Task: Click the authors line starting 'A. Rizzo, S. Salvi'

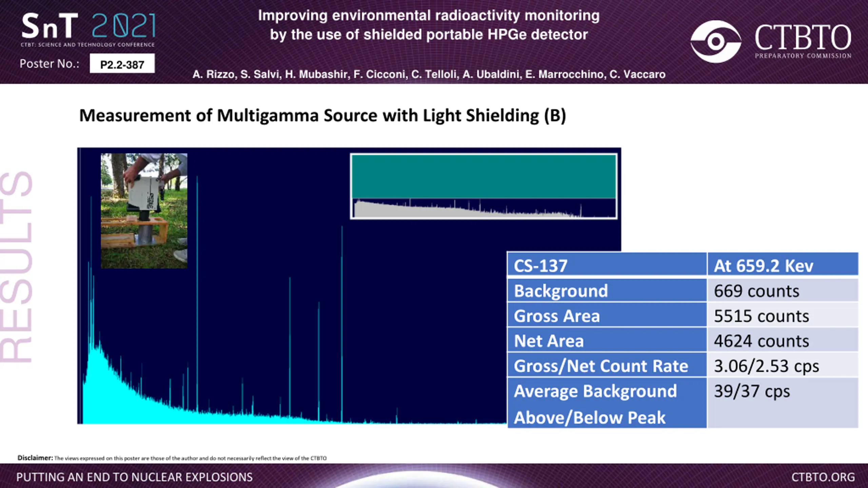Action: coord(429,74)
